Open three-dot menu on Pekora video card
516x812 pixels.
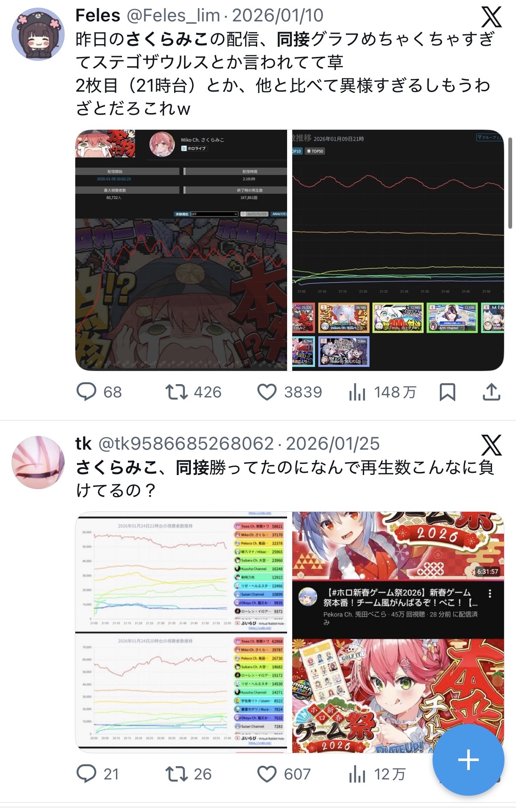[490, 594]
